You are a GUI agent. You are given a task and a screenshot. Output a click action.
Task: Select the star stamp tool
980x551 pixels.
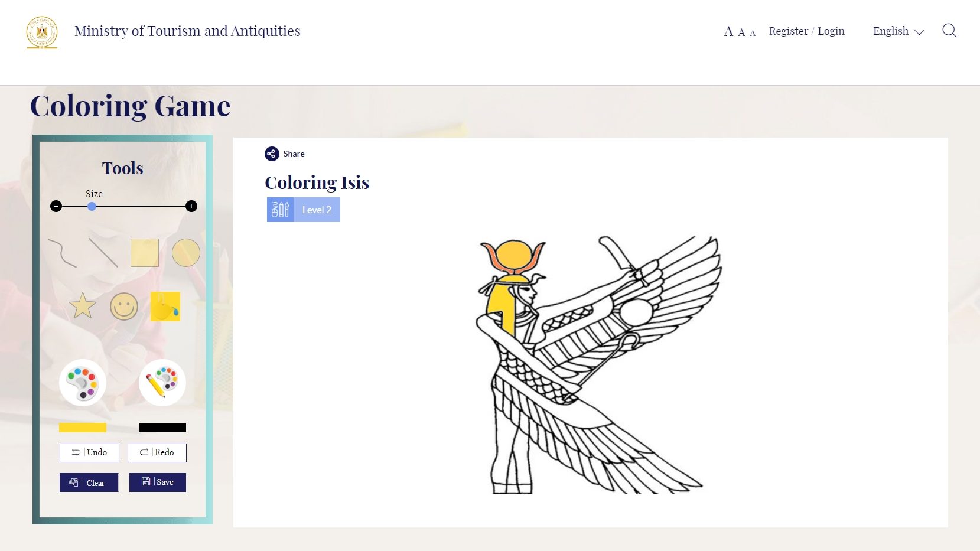tap(83, 306)
